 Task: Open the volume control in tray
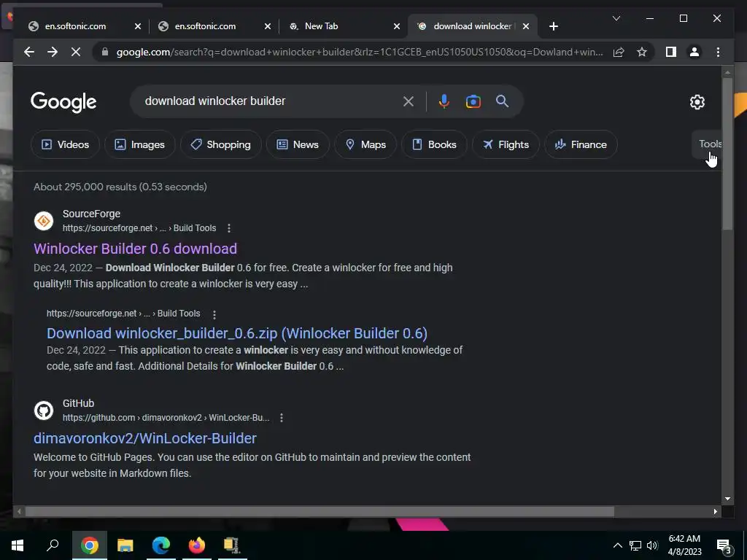pos(653,545)
